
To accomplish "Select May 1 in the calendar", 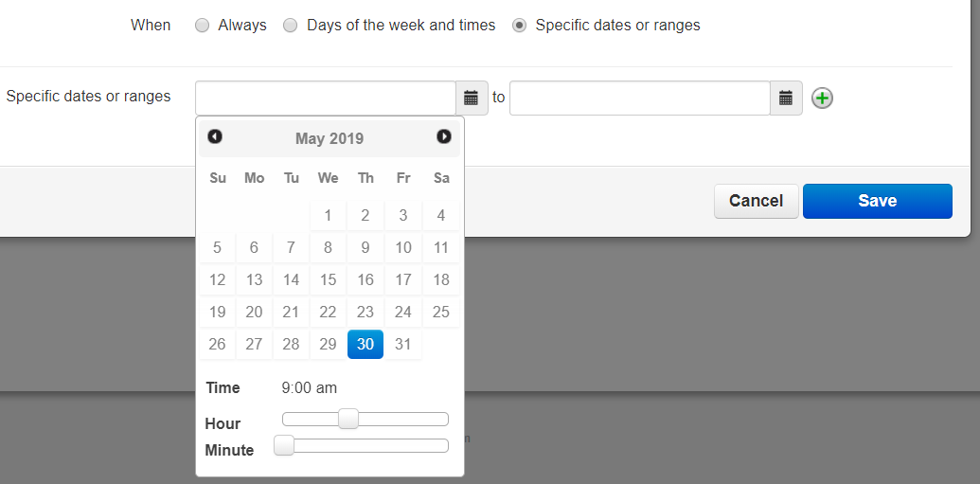I will tap(329, 216).
